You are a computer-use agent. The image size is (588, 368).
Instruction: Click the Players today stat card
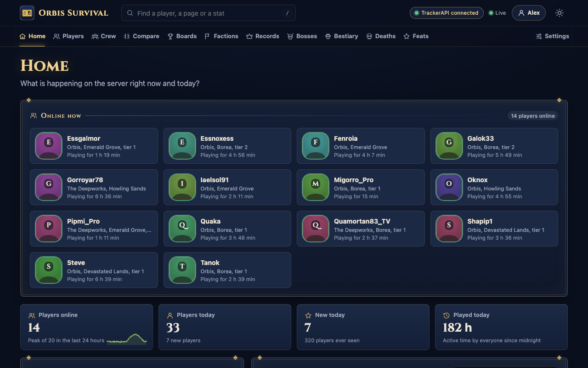225,327
